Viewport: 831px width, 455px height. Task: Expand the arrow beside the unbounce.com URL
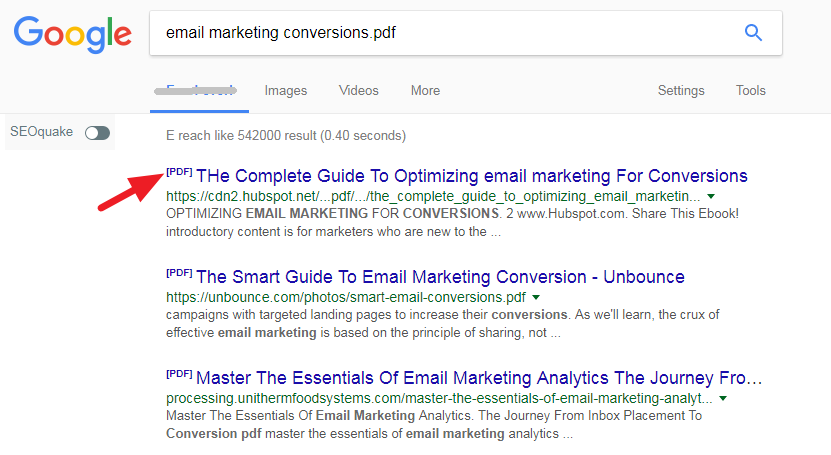[x=536, y=297]
